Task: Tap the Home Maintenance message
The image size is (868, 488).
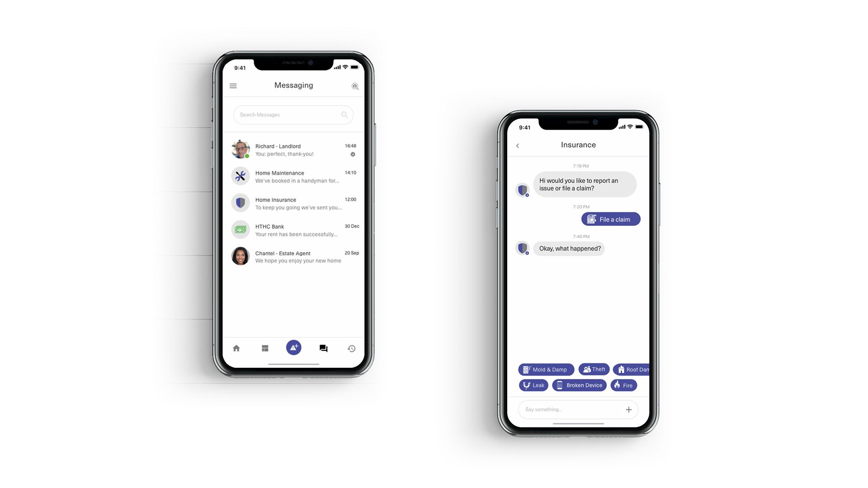Action: pyautogui.click(x=294, y=176)
